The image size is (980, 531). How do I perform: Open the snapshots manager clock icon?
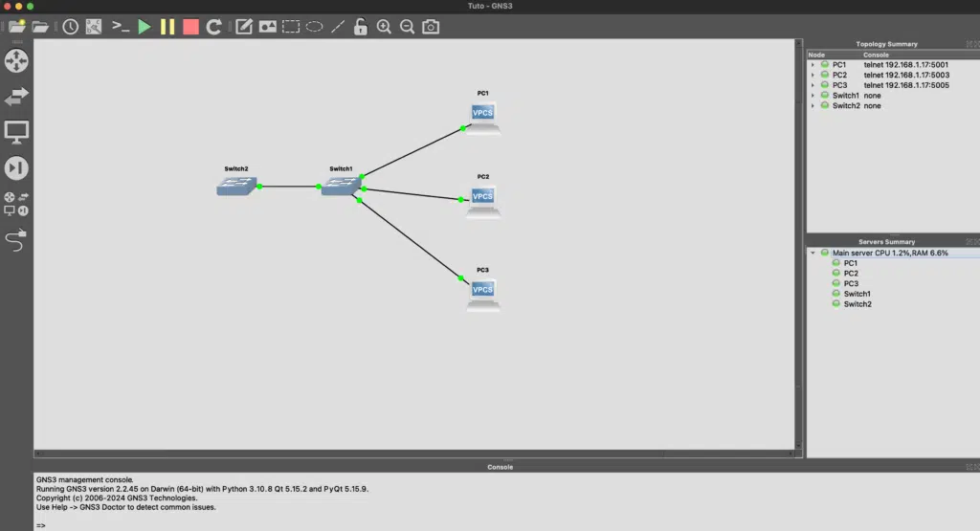pos(70,27)
